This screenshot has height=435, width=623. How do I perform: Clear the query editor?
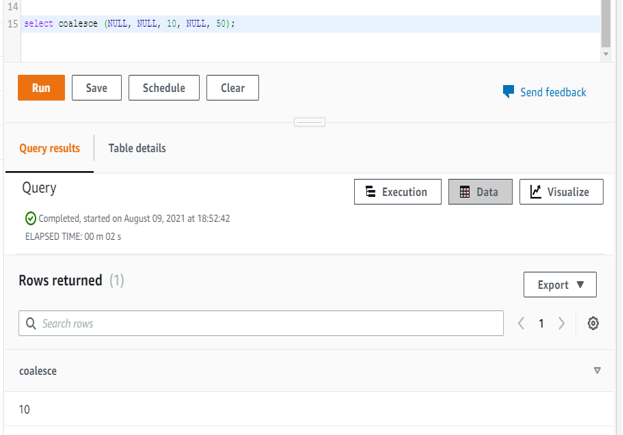pos(233,88)
